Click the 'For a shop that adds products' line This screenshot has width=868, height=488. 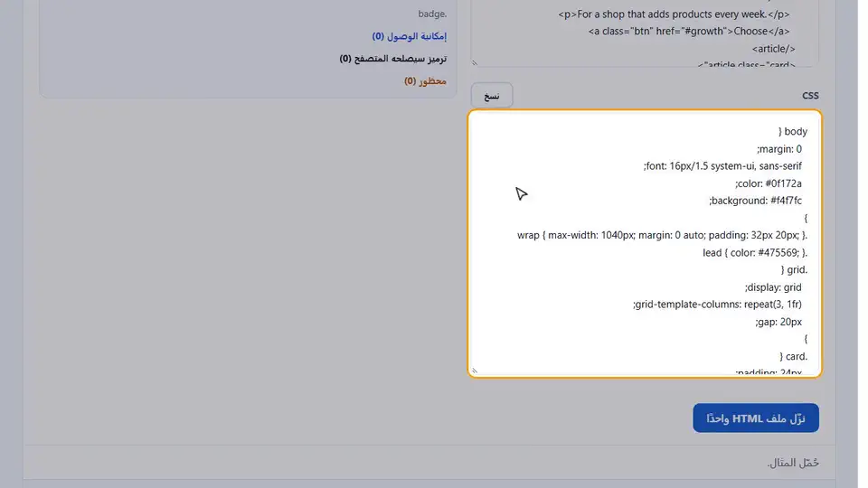point(675,14)
